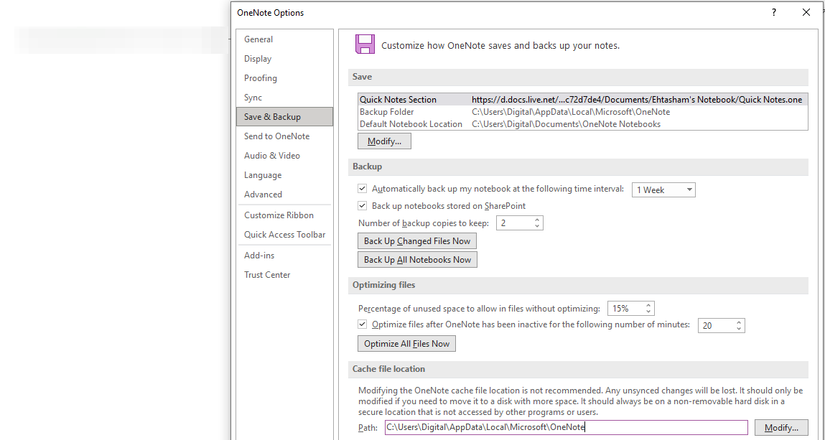The image size is (825, 440).
Task: Choose the Language category
Action: click(284, 175)
